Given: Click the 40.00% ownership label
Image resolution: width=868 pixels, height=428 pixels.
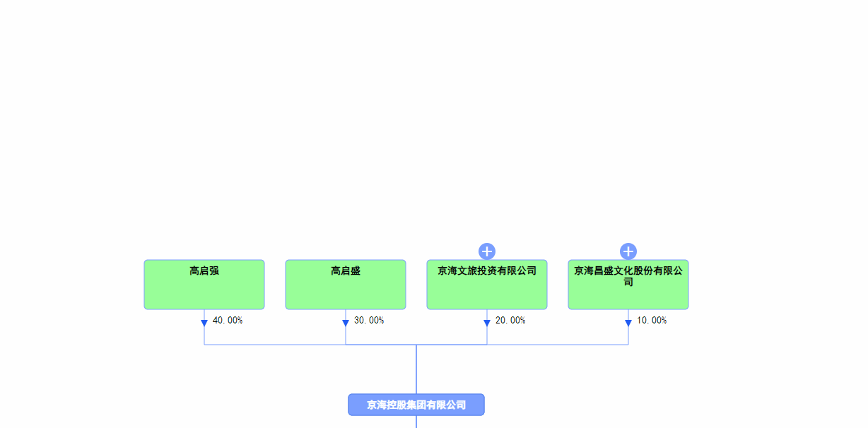Looking at the screenshot, I should tap(228, 320).
